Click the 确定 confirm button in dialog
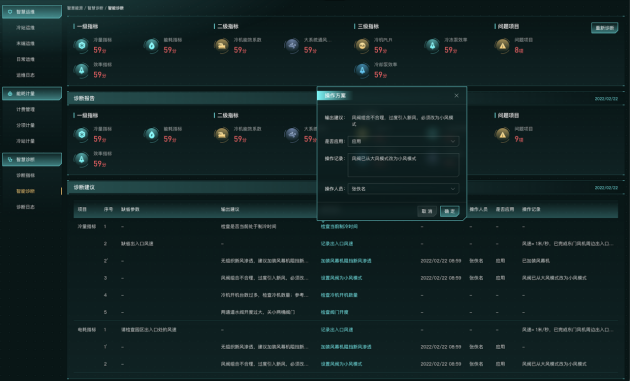This screenshot has width=630, height=381. tap(450, 211)
